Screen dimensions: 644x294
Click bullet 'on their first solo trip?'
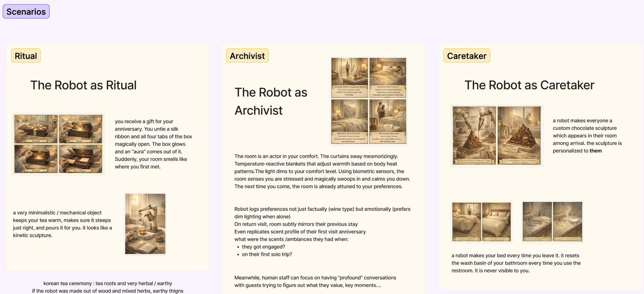[x=267, y=254]
